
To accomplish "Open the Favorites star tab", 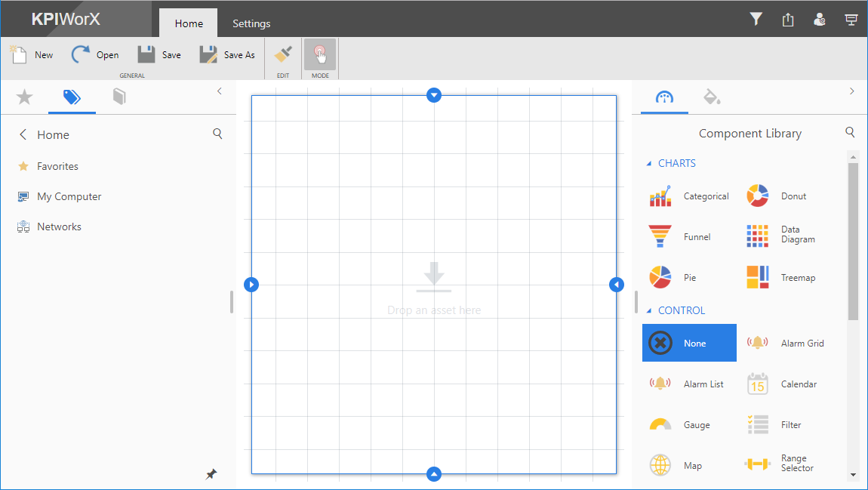I will (x=25, y=97).
